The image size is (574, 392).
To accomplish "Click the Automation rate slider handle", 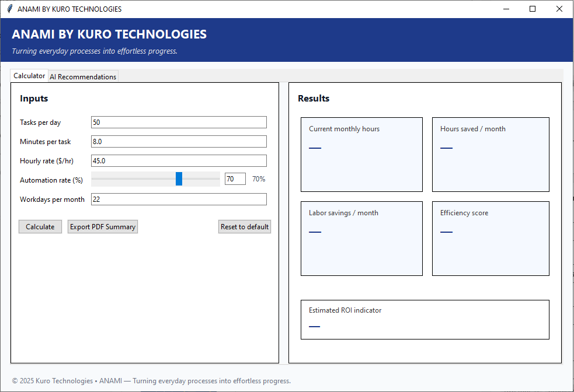I will (179, 179).
